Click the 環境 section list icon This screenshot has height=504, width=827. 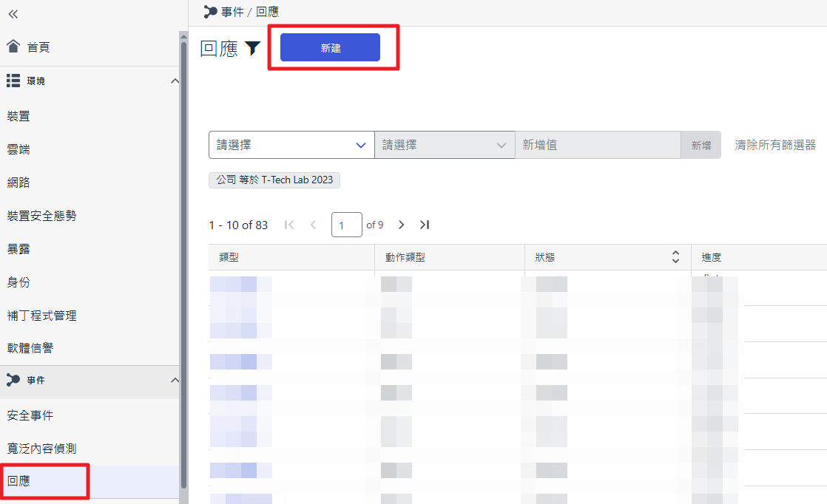(13, 81)
